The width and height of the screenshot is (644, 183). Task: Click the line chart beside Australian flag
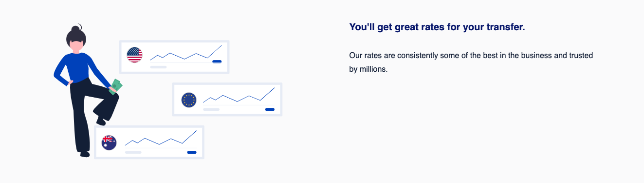click(161, 138)
